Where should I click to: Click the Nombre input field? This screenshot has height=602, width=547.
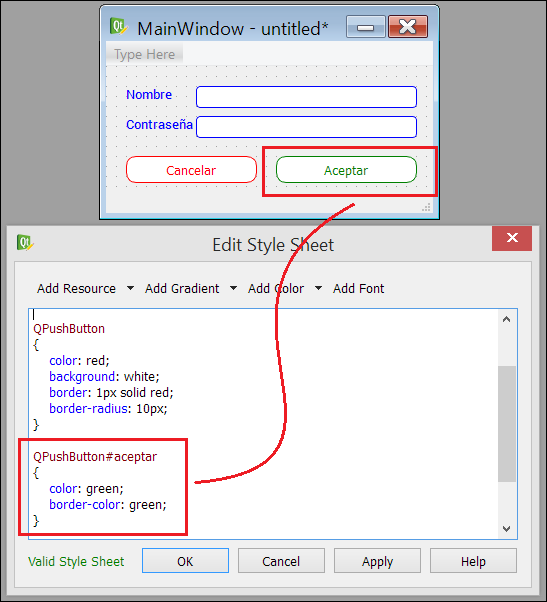tap(306, 97)
